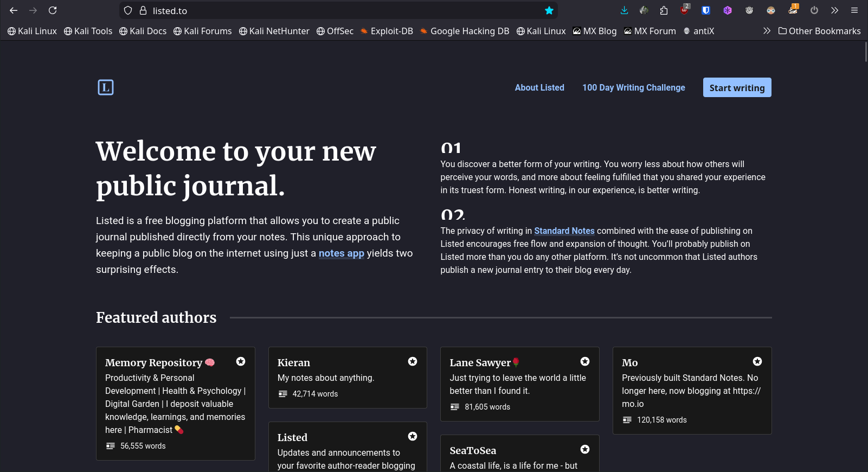This screenshot has width=868, height=472.
Task: Click the Start writing button
Action: click(x=737, y=87)
